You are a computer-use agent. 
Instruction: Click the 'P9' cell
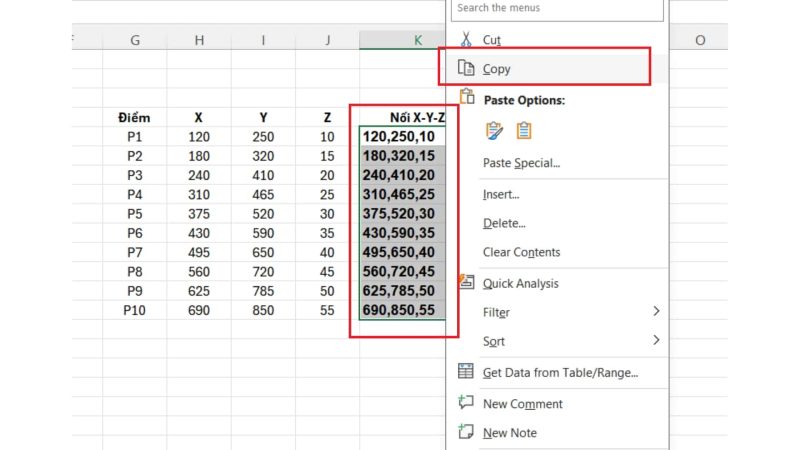pos(135,291)
